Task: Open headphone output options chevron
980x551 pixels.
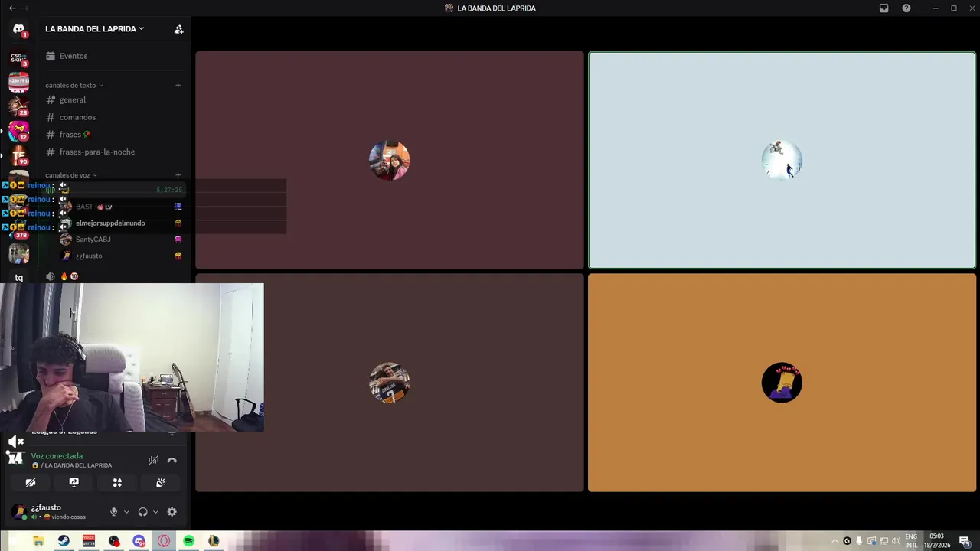Action: [155, 512]
